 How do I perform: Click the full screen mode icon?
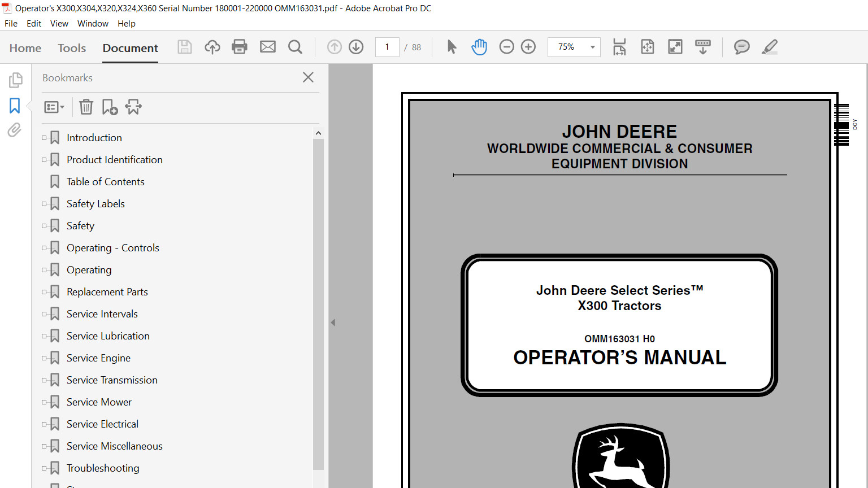point(675,47)
